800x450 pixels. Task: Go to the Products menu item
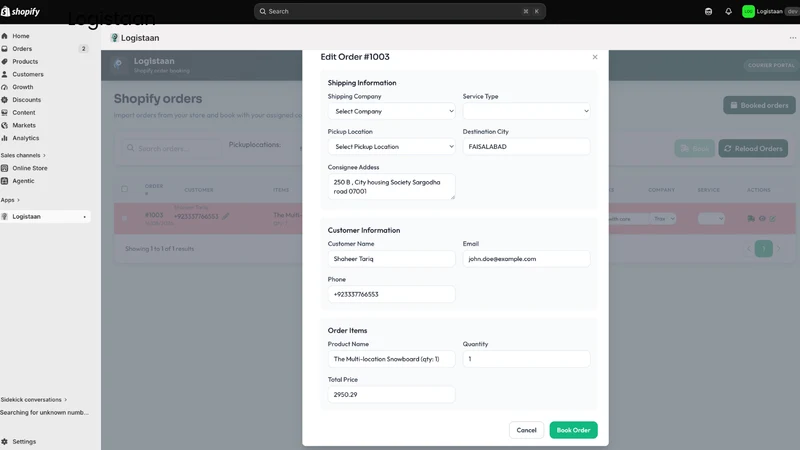[x=25, y=61]
